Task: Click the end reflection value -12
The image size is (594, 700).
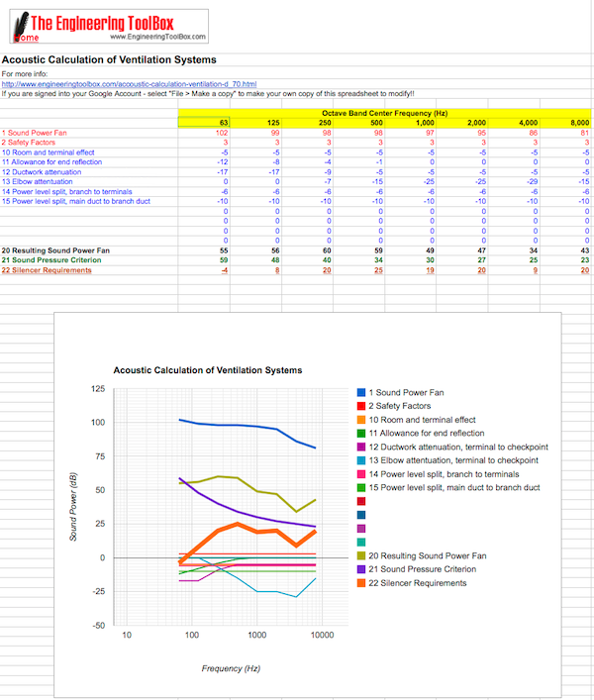Action: (222, 162)
